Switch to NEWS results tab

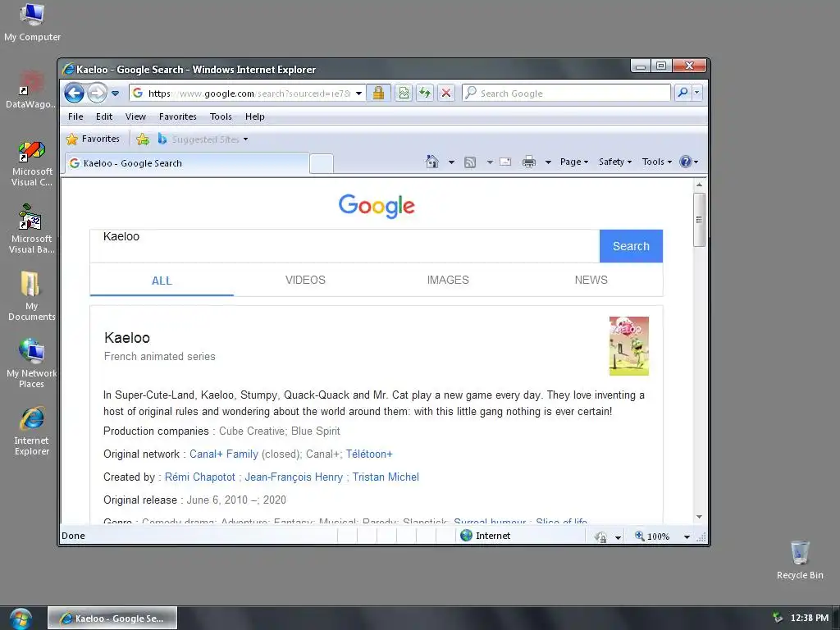coord(591,280)
